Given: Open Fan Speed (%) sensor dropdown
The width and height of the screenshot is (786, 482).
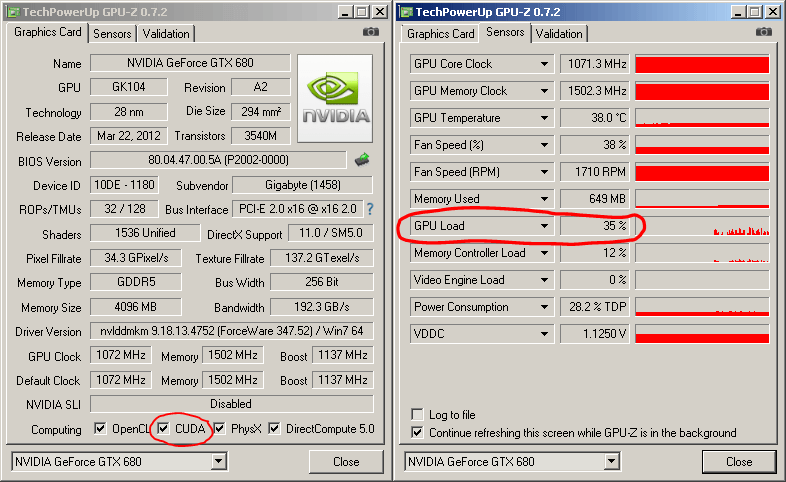Looking at the screenshot, I should click(544, 145).
